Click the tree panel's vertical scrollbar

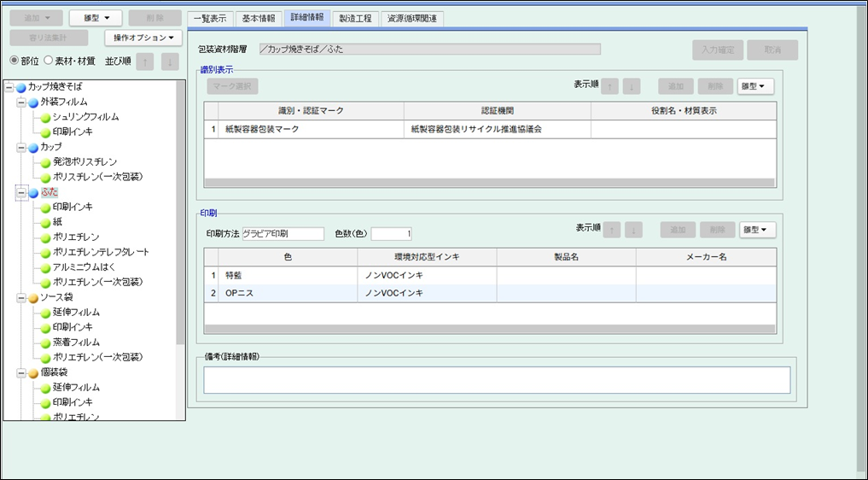[x=180, y=214]
